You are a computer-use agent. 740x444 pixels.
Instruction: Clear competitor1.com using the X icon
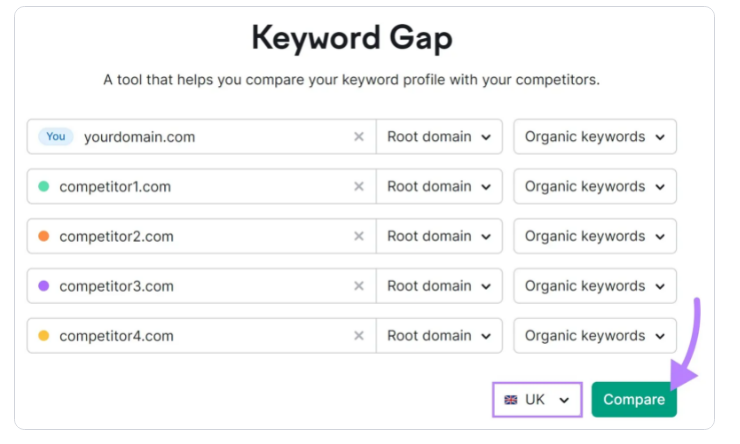pos(358,187)
